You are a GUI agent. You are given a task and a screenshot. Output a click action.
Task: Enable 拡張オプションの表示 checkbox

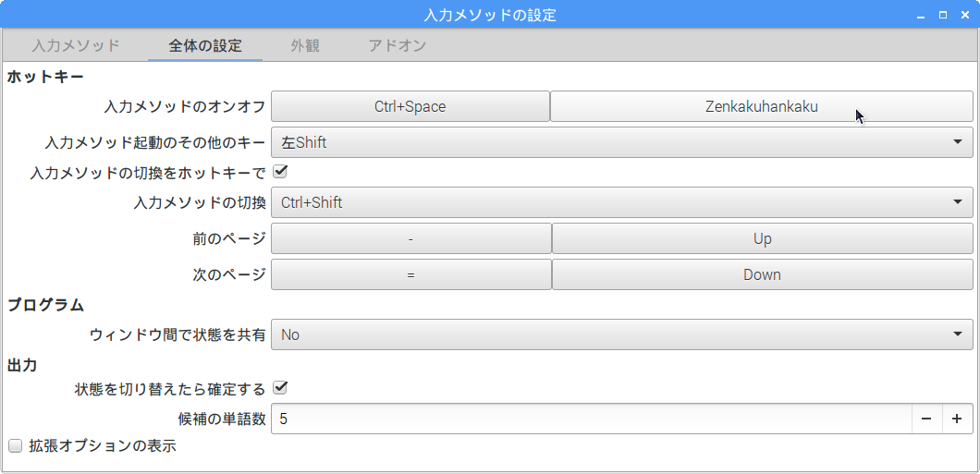(x=16, y=446)
